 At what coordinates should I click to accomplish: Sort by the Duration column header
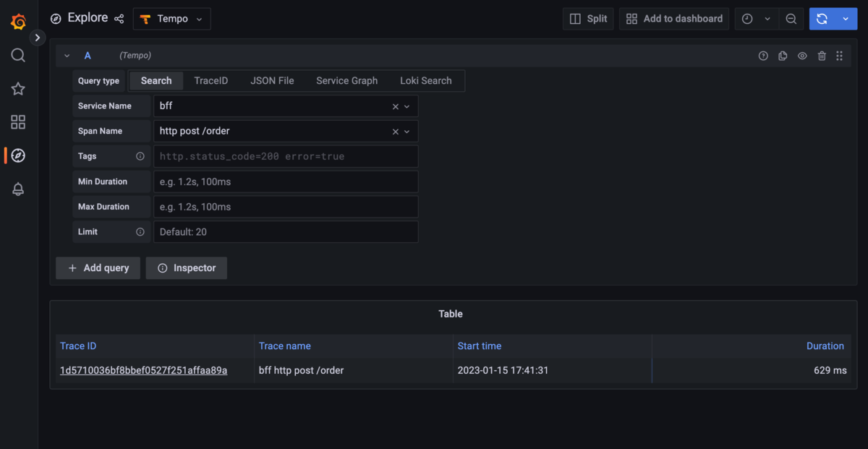click(825, 346)
